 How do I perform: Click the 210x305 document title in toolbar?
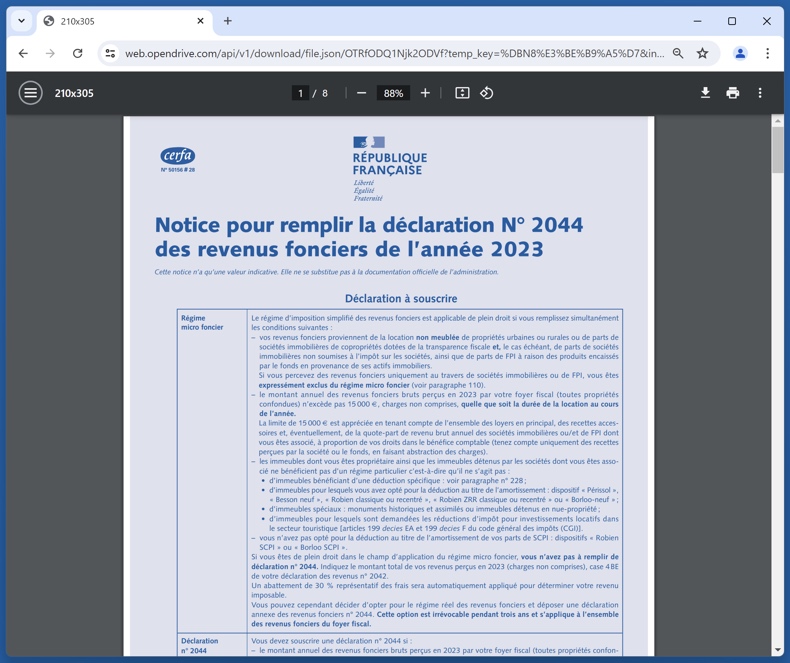point(74,93)
